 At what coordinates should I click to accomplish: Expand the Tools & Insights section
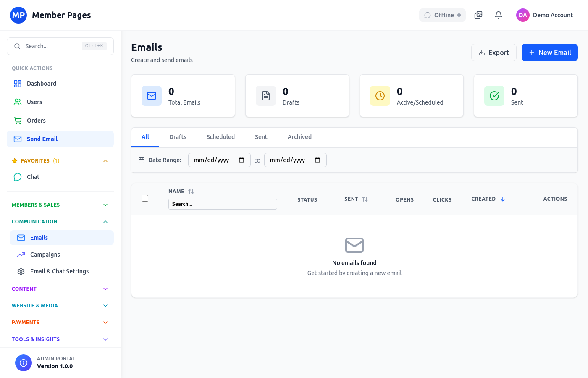105,339
